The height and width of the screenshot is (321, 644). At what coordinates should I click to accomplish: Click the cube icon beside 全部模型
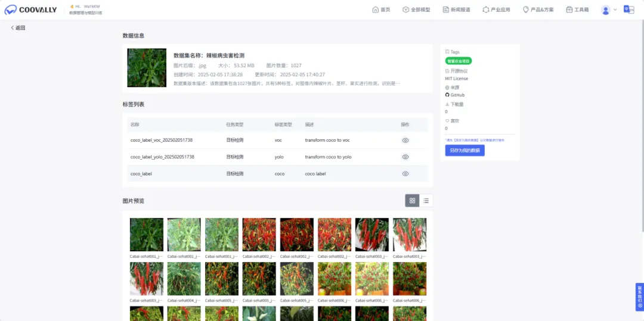click(405, 10)
